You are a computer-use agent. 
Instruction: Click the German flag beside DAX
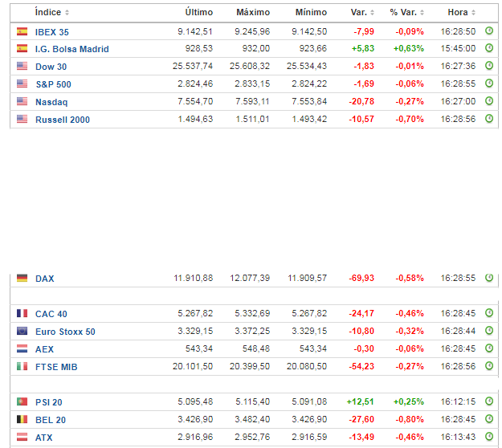(x=22, y=279)
